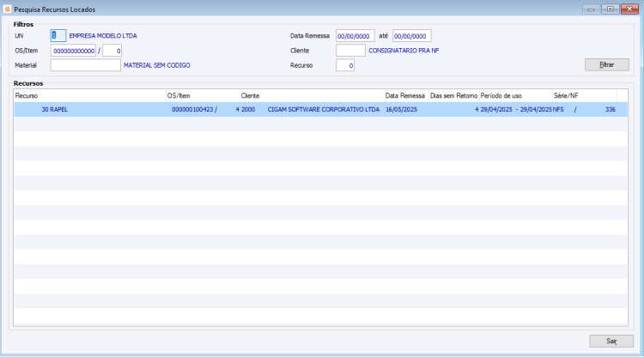Sort by Período de uso column header
The height and width of the screenshot is (357, 644).
pyautogui.click(x=516, y=95)
